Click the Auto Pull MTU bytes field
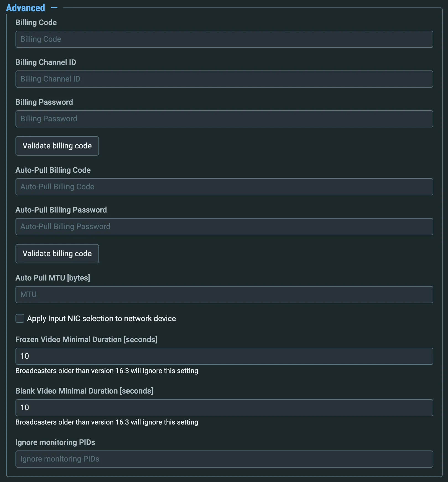 pos(224,295)
